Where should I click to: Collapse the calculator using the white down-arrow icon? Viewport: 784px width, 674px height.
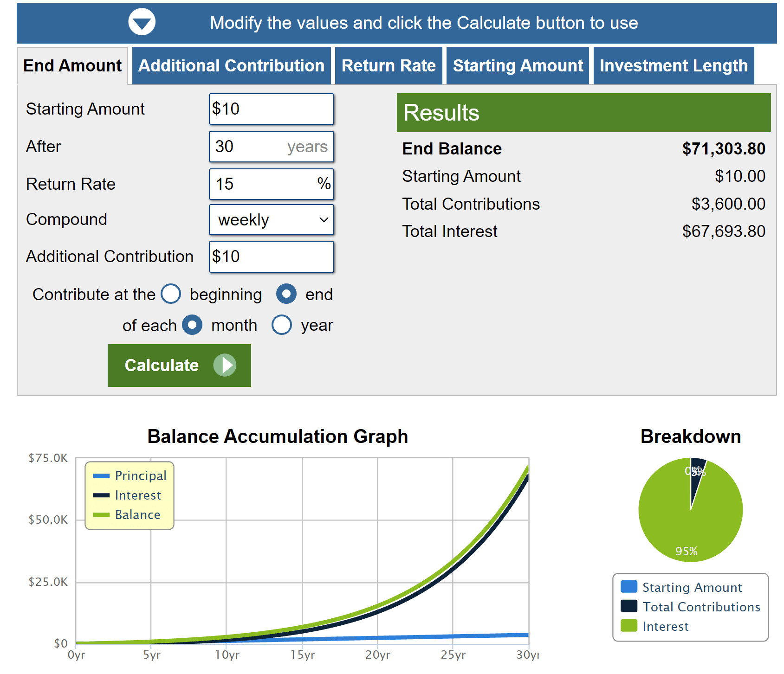point(142,22)
